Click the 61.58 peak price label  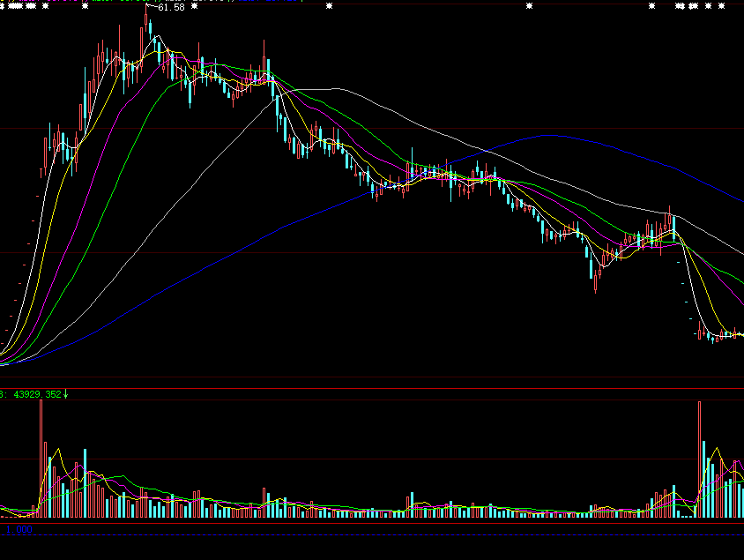[x=171, y=8]
